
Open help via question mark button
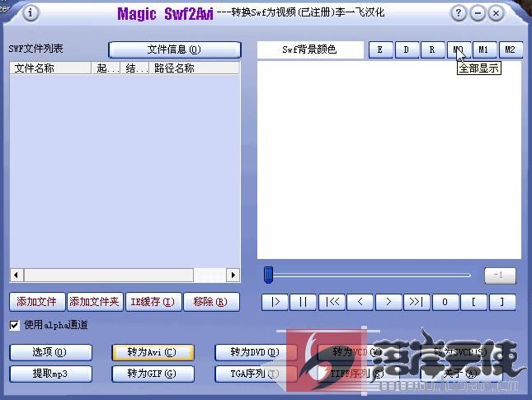point(459,13)
